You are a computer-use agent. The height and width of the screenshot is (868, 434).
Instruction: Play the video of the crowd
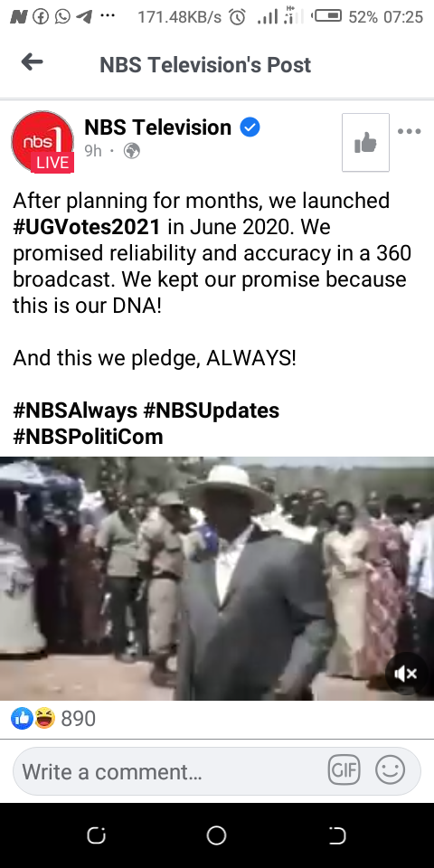click(x=217, y=579)
